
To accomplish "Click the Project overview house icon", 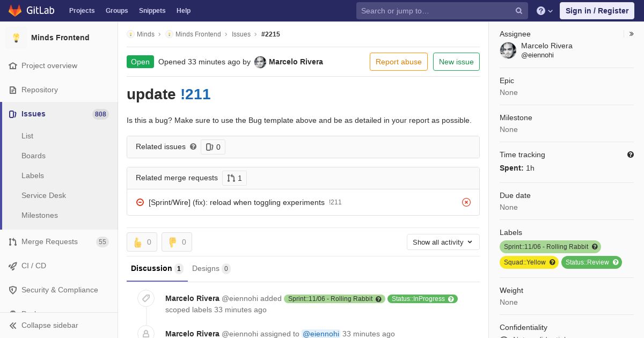I will coord(13,65).
